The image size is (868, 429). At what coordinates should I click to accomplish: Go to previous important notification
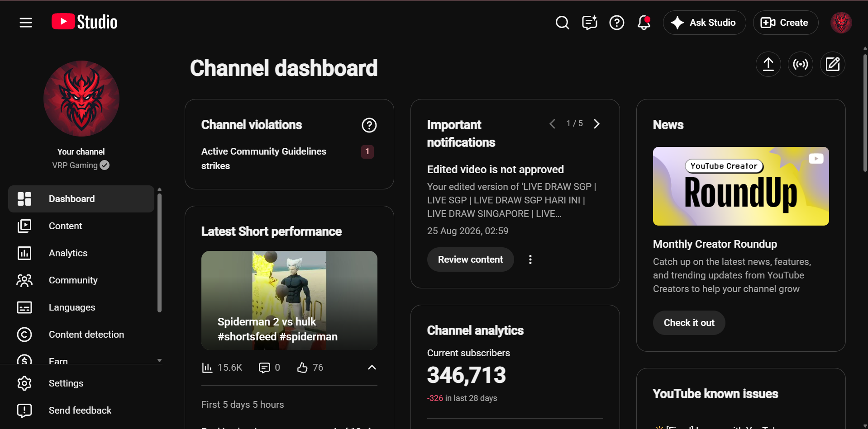(x=552, y=124)
